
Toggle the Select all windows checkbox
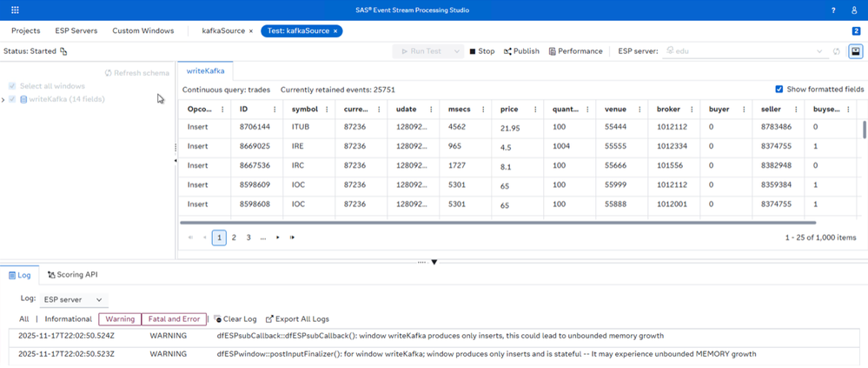pyautogui.click(x=12, y=86)
